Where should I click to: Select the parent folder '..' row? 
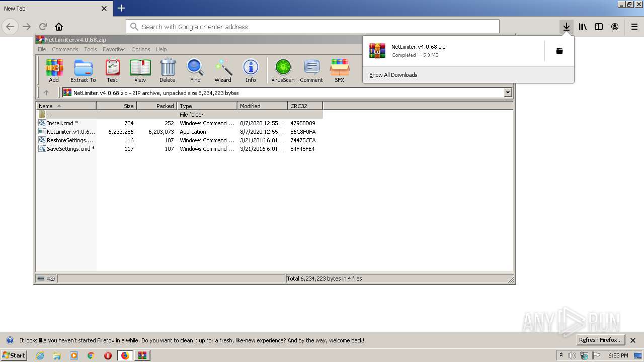[180, 115]
